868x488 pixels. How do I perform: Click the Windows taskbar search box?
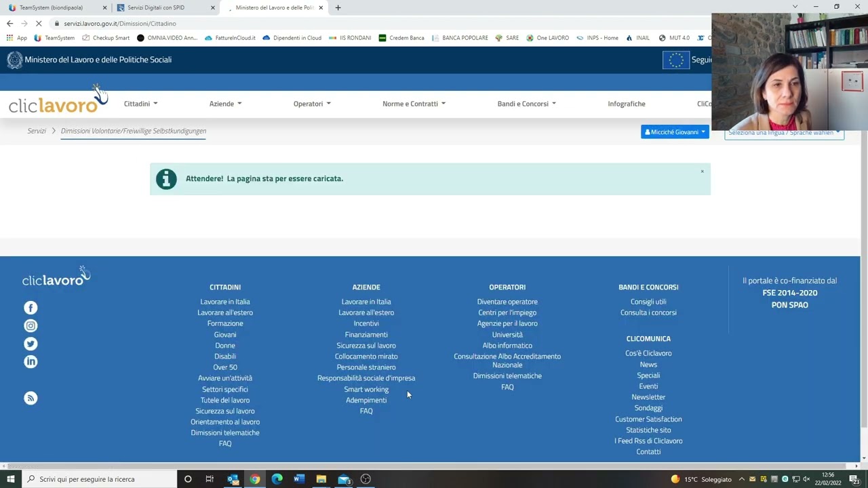click(99, 479)
